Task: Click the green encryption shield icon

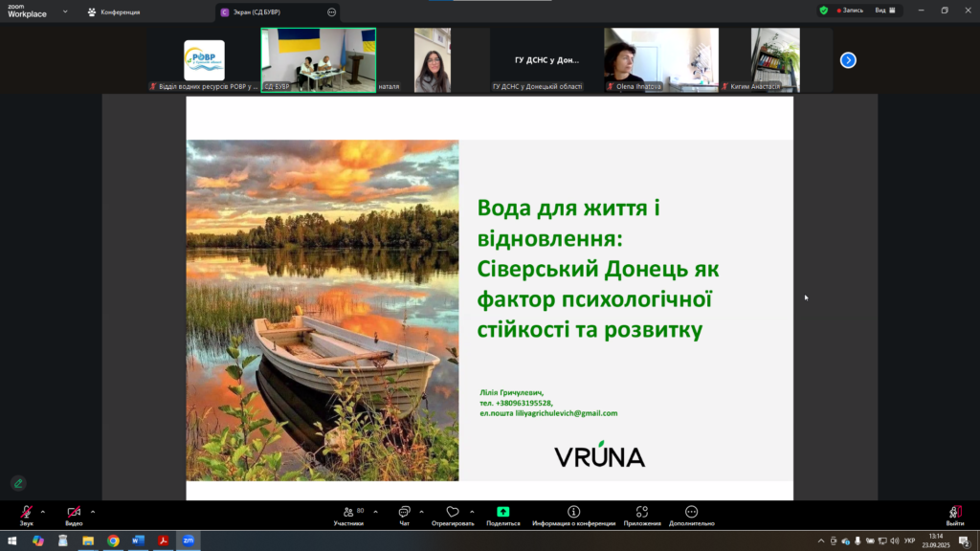Action: coord(823,11)
